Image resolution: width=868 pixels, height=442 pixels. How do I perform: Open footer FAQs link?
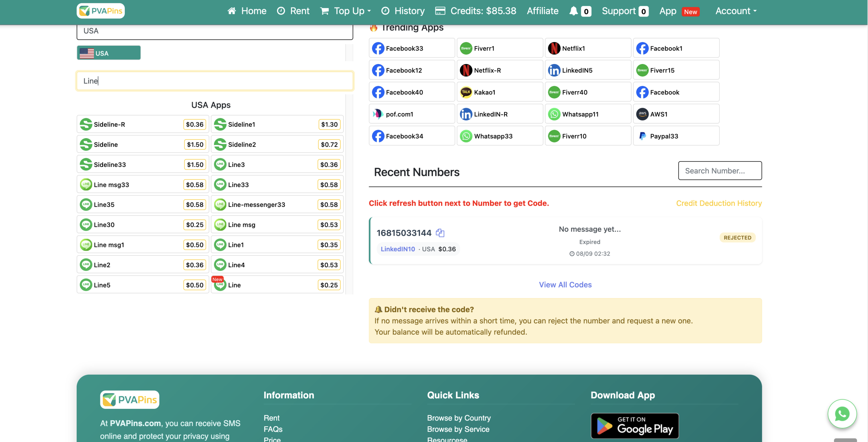pos(273,429)
